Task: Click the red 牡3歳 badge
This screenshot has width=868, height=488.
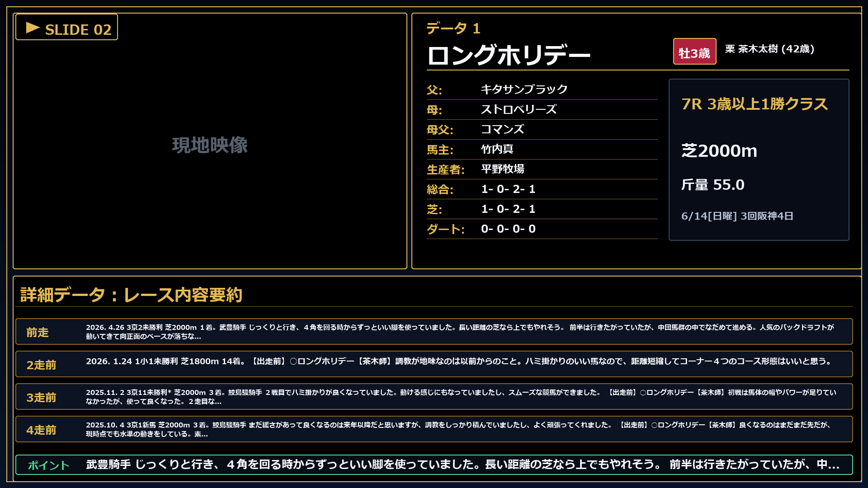Action: pos(694,52)
